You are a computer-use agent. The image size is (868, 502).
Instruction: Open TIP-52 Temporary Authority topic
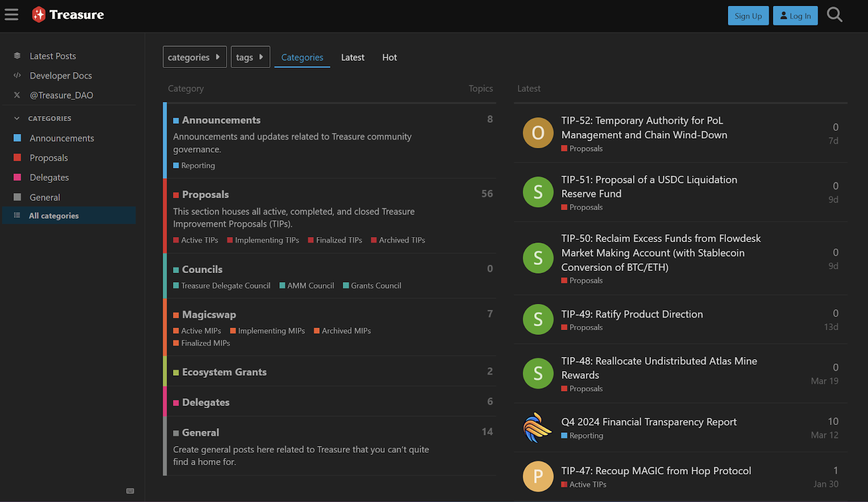(x=644, y=128)
